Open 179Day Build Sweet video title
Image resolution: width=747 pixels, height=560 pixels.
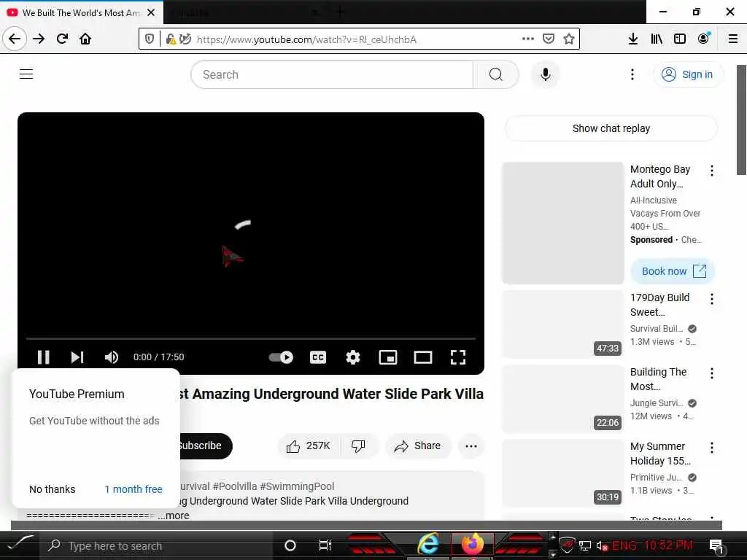tap(659, 305)
